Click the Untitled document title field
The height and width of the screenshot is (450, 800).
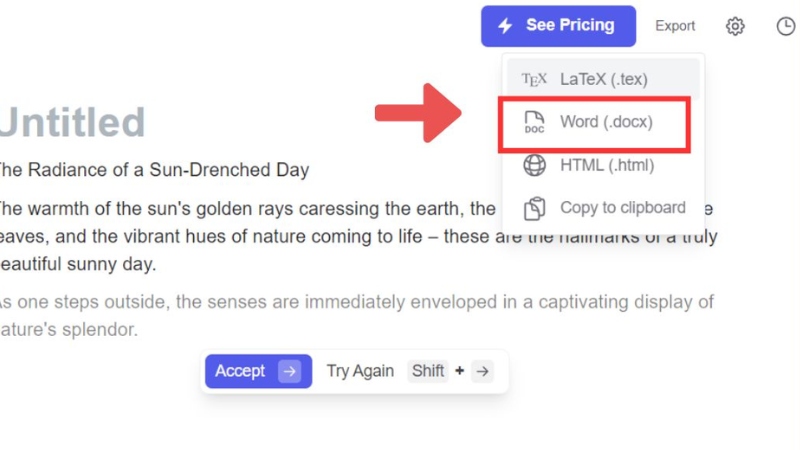click(72, 122)
